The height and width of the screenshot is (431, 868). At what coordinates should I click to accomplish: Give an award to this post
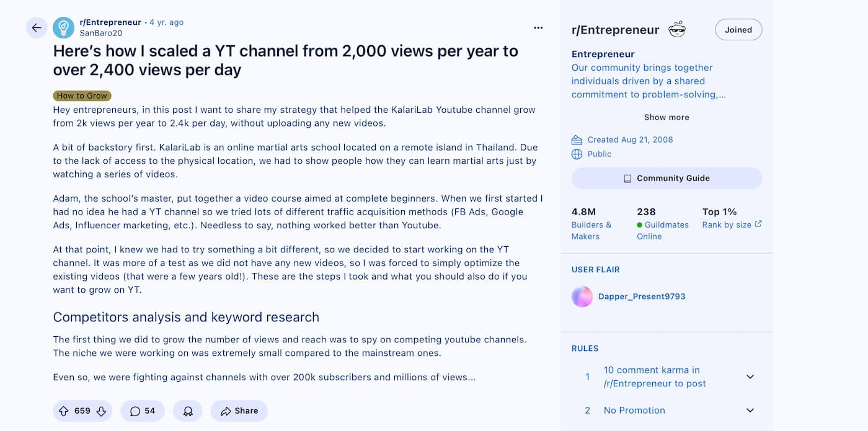tap(187, 411)
